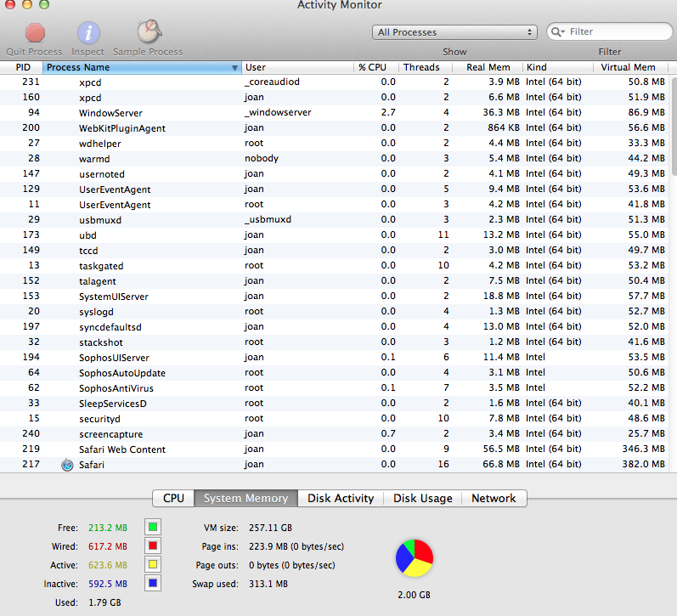Viewport: 677px width, 616px height.
Task: Select the screencapture process row
Action: pos(335,434)
